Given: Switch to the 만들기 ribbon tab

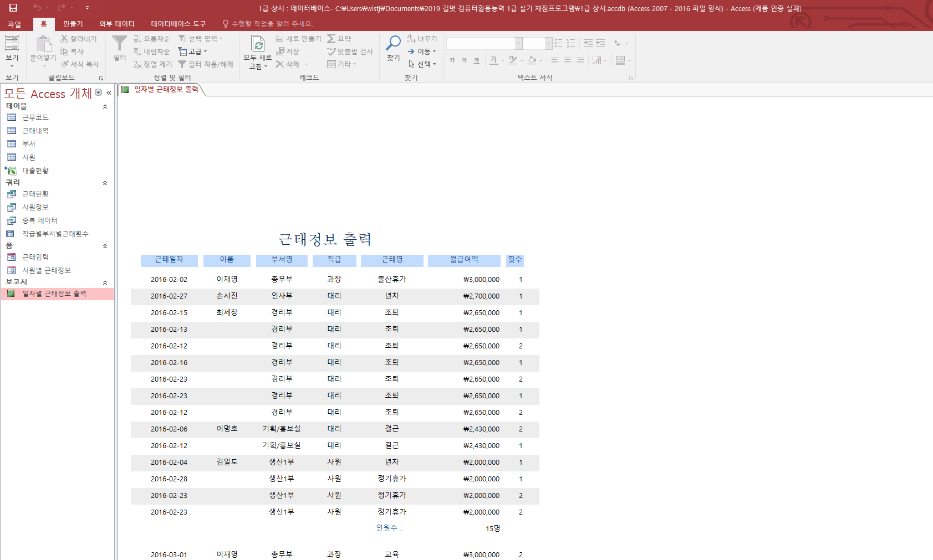Looking at the screenshot, I should [73, 24].
